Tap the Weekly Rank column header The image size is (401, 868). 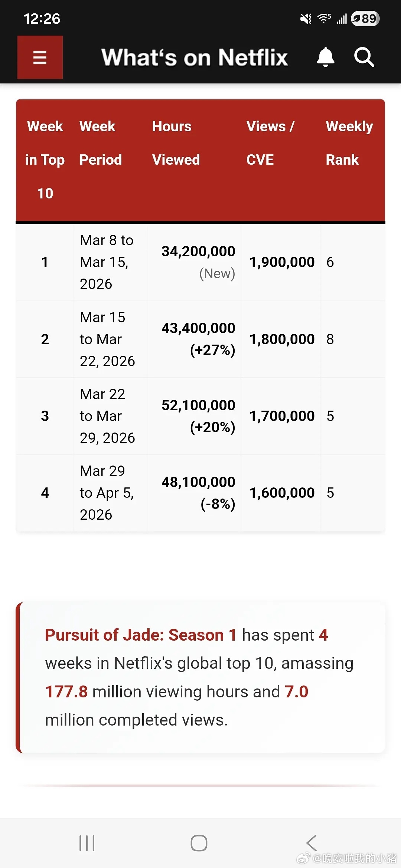[349, 143]
